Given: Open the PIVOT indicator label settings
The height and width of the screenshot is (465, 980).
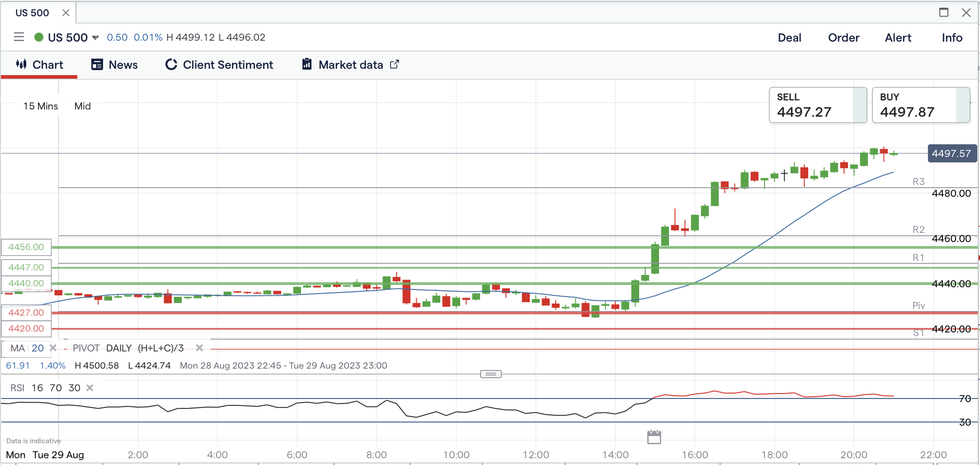Looking at the screenshot, I should 86,348.
